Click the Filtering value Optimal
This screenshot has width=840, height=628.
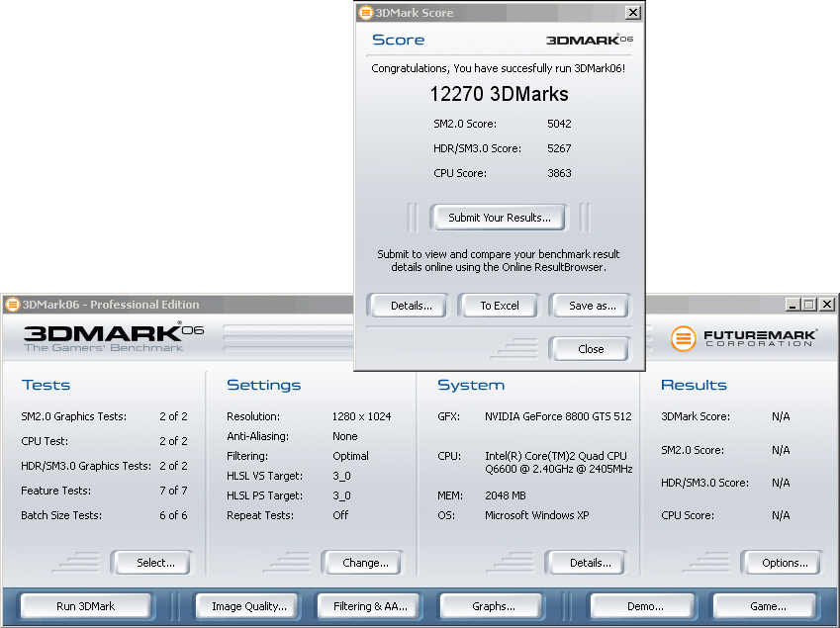click(350, 456)
